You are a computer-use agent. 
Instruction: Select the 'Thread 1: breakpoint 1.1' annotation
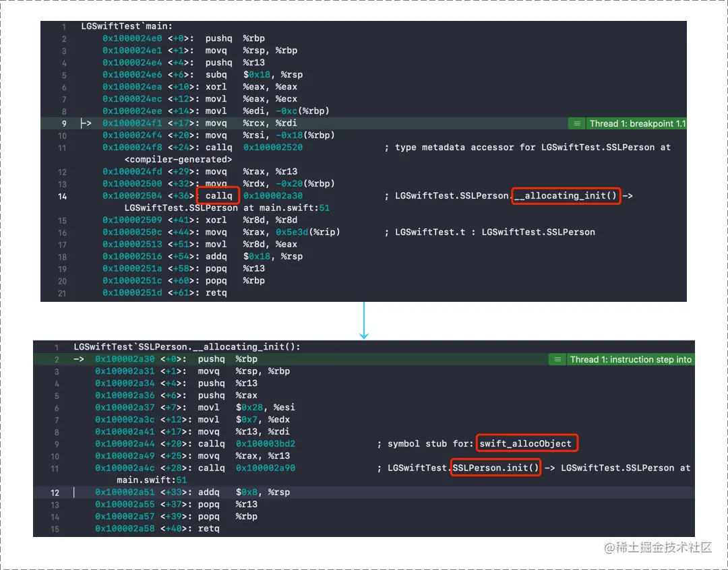click(637, 123)
